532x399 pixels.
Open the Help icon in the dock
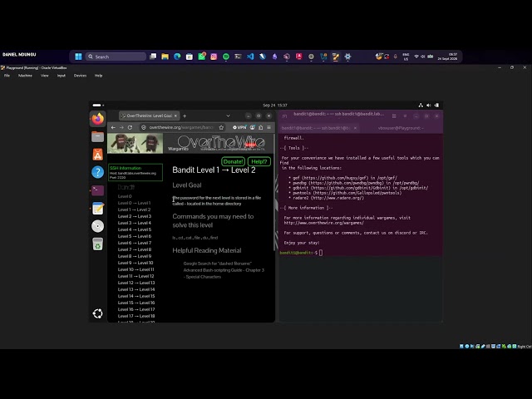point(98,172)
